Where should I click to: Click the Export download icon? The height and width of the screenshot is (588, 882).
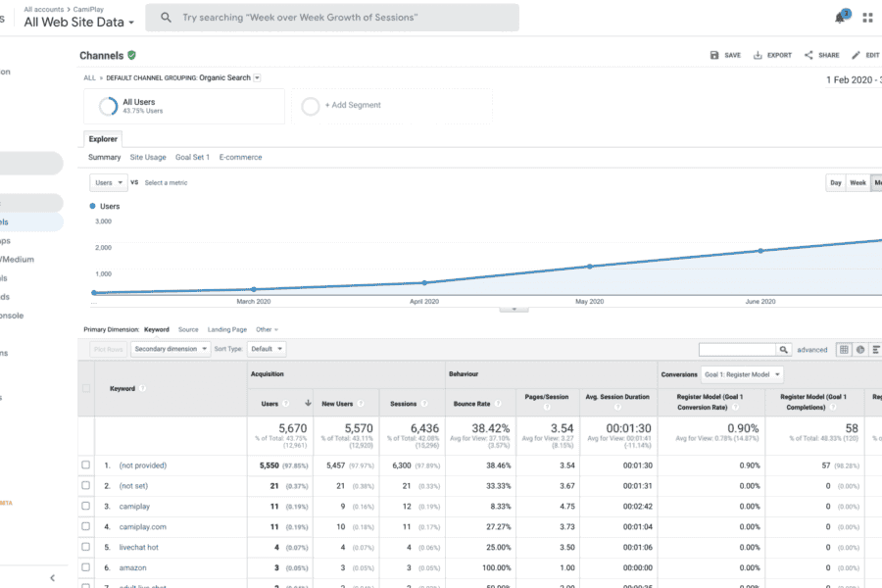tap(758, 56)
